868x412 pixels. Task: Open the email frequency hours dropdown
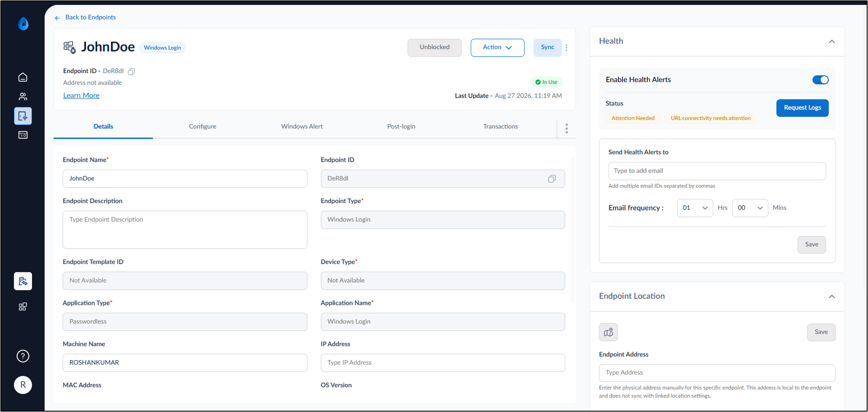[x=694, y=208]
